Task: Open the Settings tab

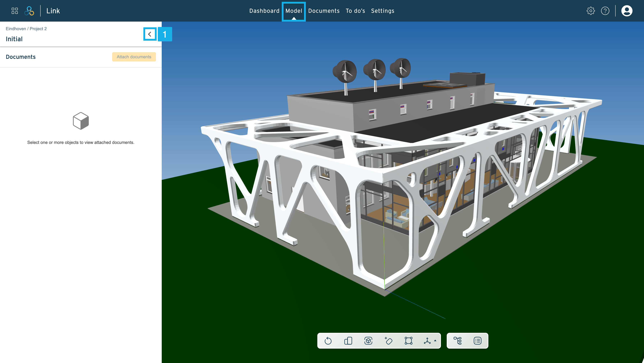Action: tap(383, 11)
